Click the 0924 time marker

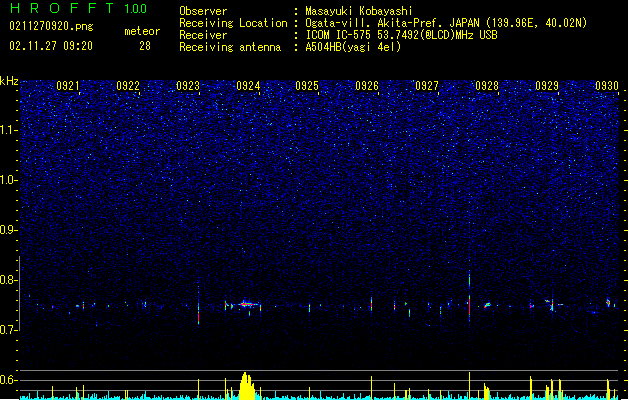[x=248, y=86]
